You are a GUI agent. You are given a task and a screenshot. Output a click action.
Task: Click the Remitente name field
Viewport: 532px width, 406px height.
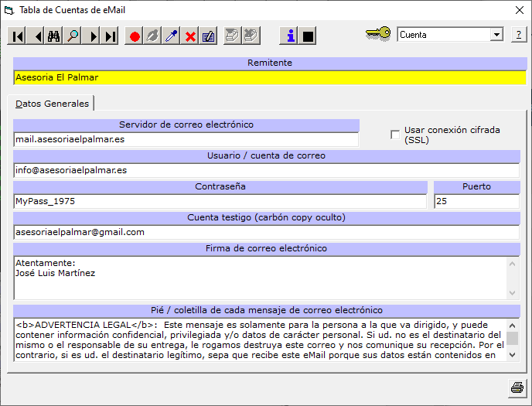point(269,77)
